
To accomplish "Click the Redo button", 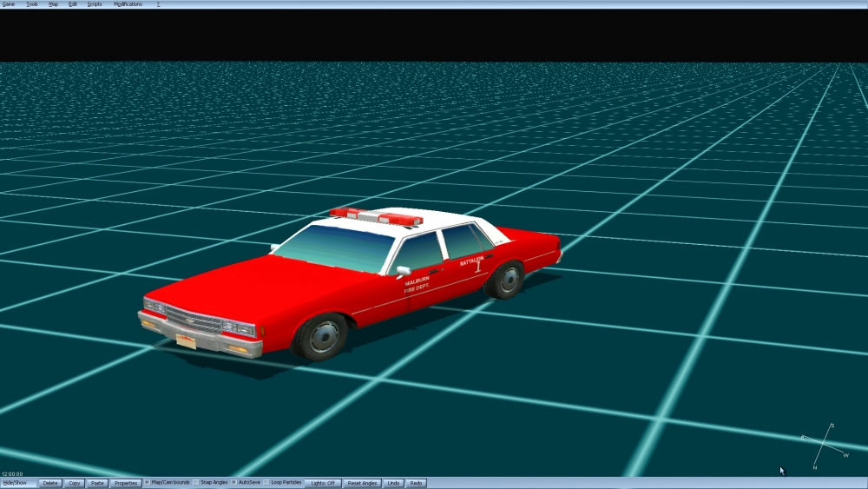I will pyautogui.click(x=417, y=483).
